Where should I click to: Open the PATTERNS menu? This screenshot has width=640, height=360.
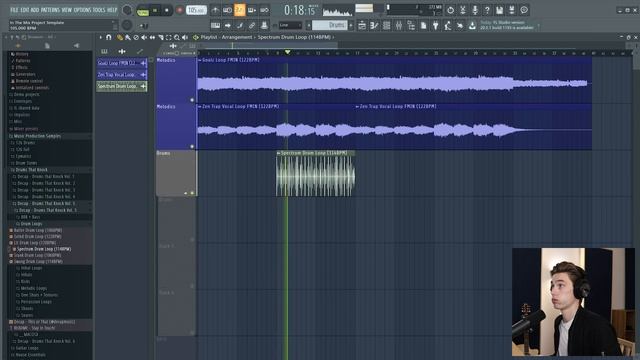coord(50,9)
